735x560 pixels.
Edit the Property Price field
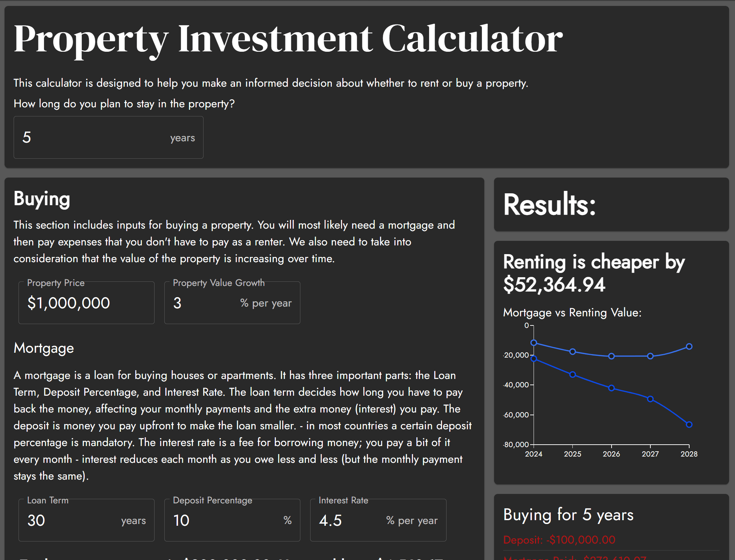pyautogui.click(x=86, y=303)
